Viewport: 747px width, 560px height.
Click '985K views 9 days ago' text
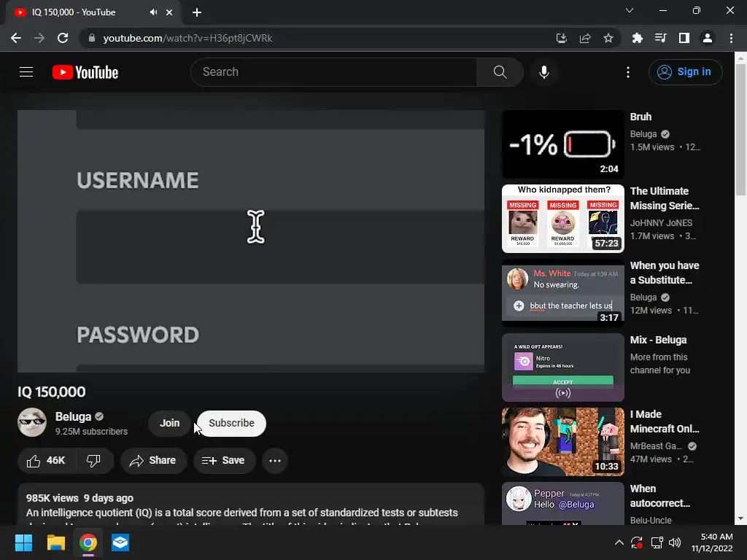tap(80, 498)
